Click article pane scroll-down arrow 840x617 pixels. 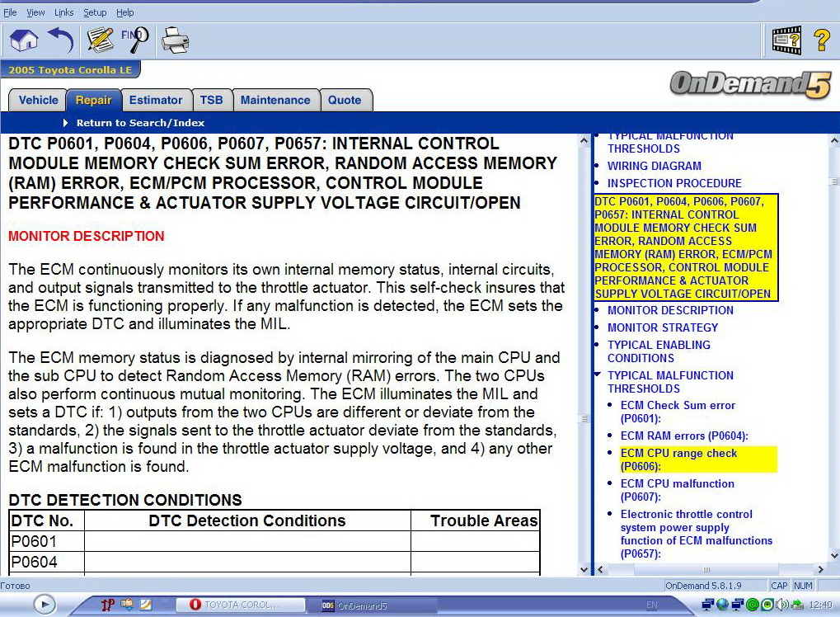tap(584, 570)
